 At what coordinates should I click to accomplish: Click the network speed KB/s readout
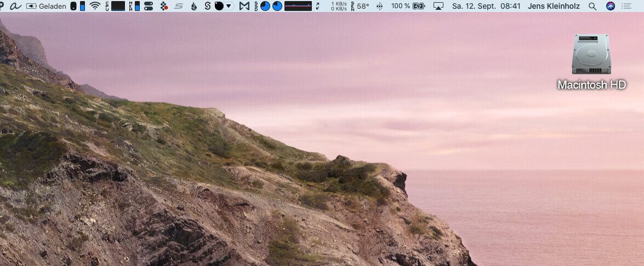[339, 6]
